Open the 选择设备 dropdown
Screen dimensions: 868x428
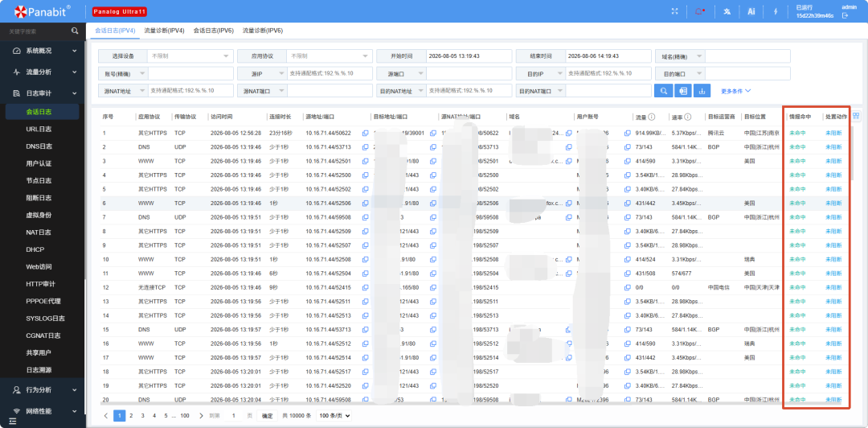(190, 56)
